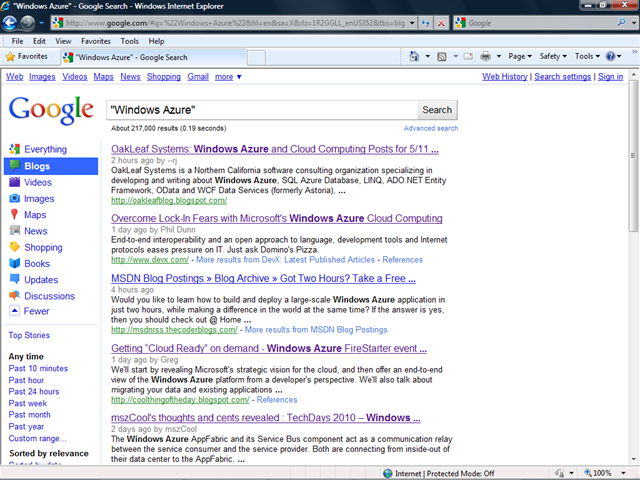Click the Read Mail icon in the command bar
The height and width of the screenshot is (480, 640).
pos(468,56)
